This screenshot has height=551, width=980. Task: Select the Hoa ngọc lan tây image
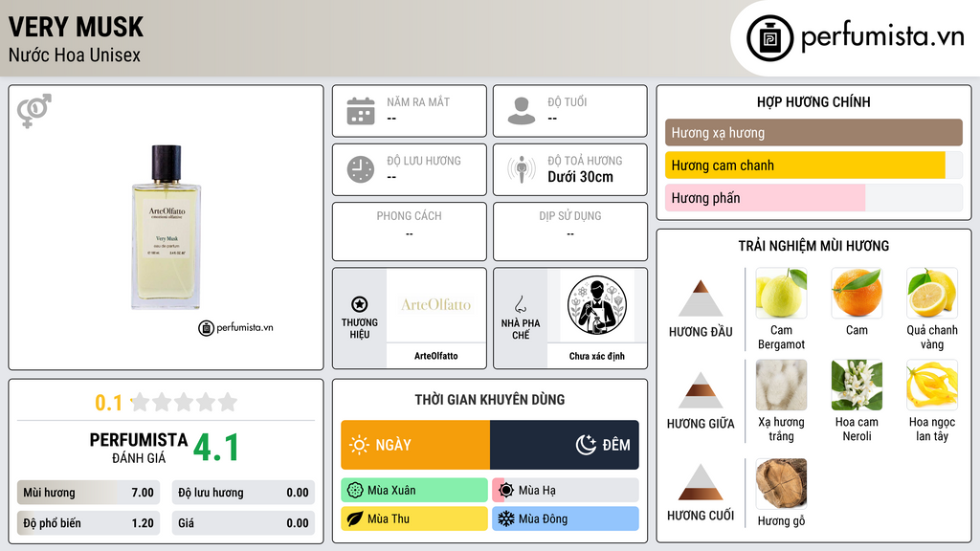[932, 385]
